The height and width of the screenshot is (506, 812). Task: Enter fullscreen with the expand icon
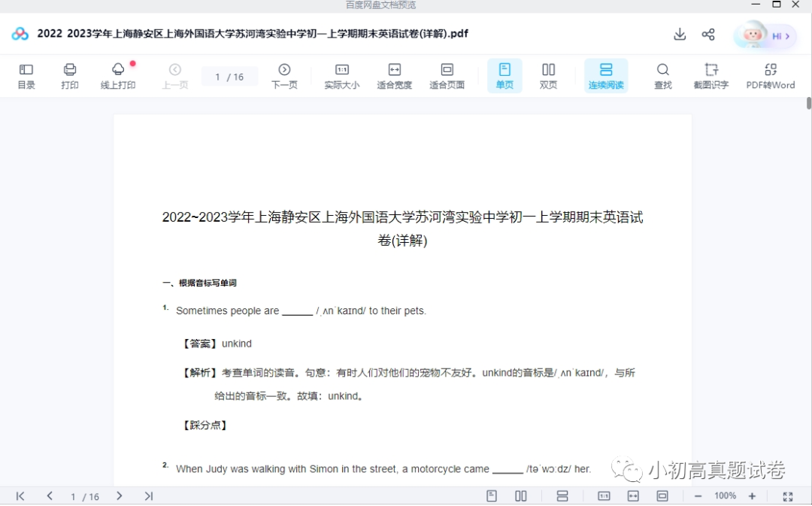(788, 497)
